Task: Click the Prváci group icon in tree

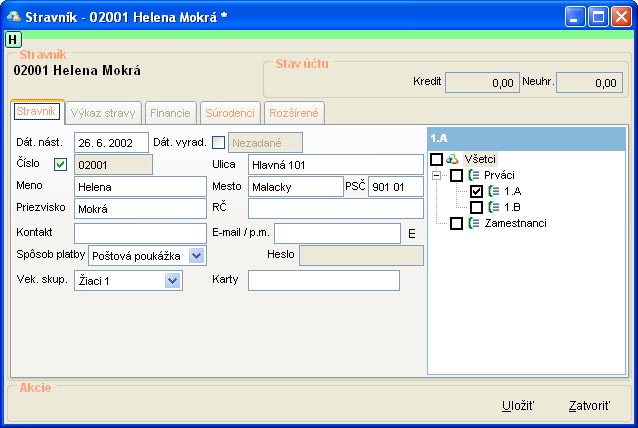Action: tap(473, 175)
